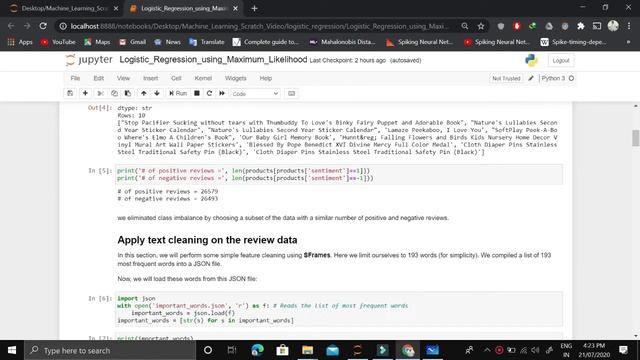Screen dimensions: 640x360
Task: Show hidden system tray icons
Action: [x=487, y=350]
